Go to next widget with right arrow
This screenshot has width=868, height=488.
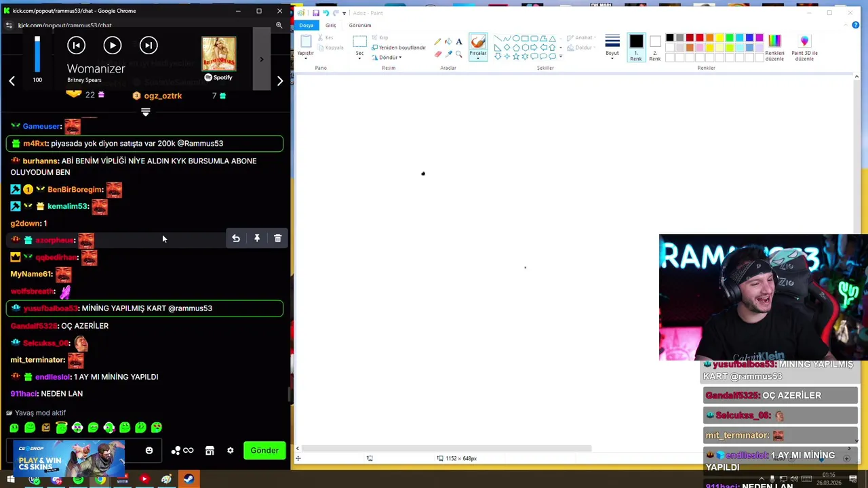point(279,81)
